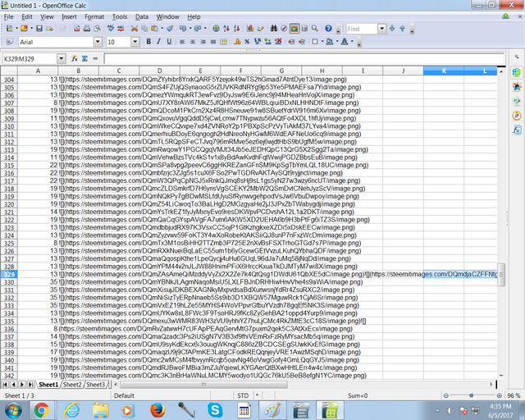Toggle Bold formatting
Image resolution: width=525 pixels, height=420 pixels.
148,42
